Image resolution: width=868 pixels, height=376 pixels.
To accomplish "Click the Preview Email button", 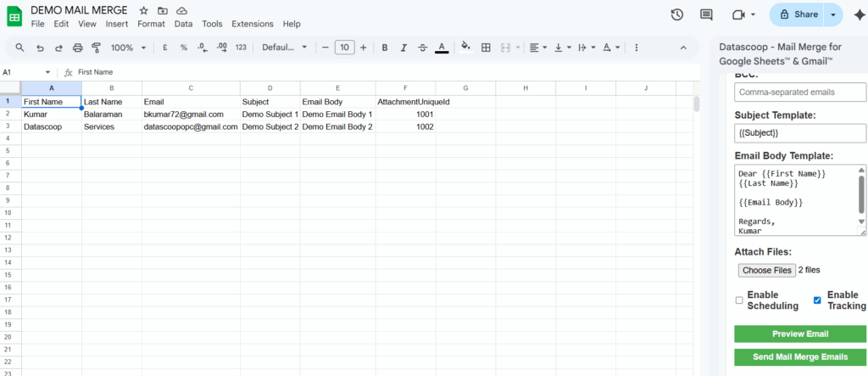I will 799,334.
